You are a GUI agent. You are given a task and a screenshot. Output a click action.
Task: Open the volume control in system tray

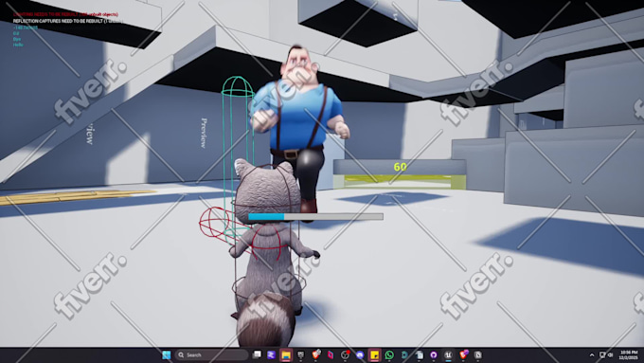611,354
